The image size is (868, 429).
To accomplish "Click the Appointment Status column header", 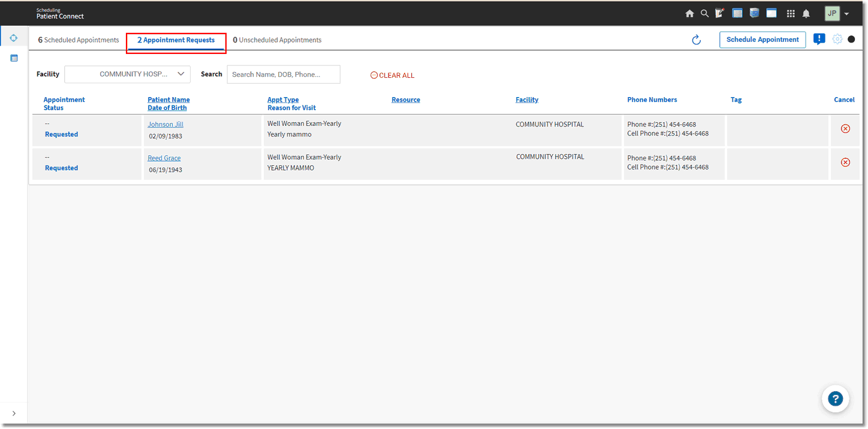I will pyautogui.click(x=64, y=104).
